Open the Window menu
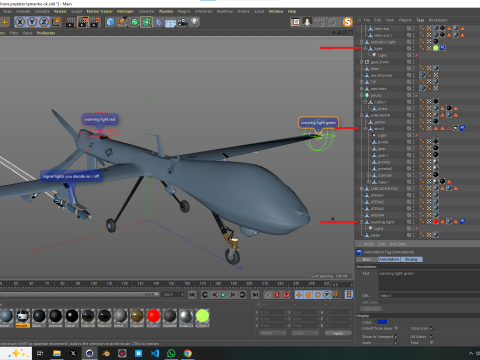The image size is (480, 360). 276,11
